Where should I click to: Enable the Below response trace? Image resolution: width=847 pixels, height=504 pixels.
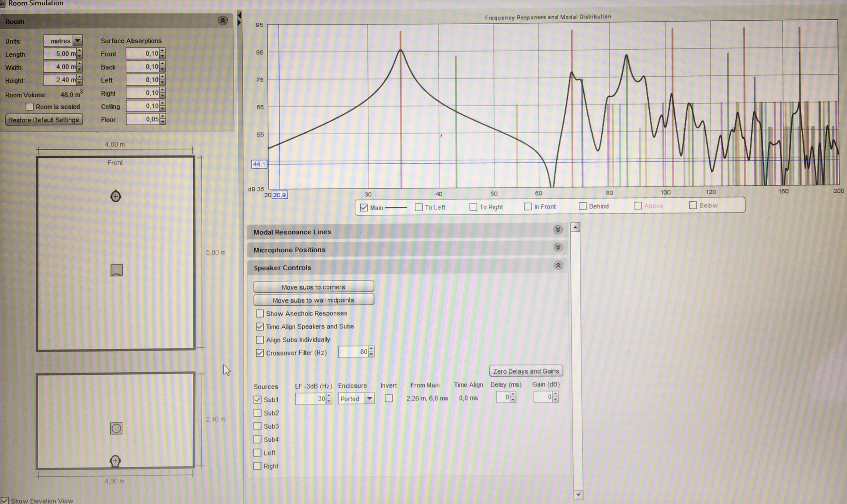693,205
